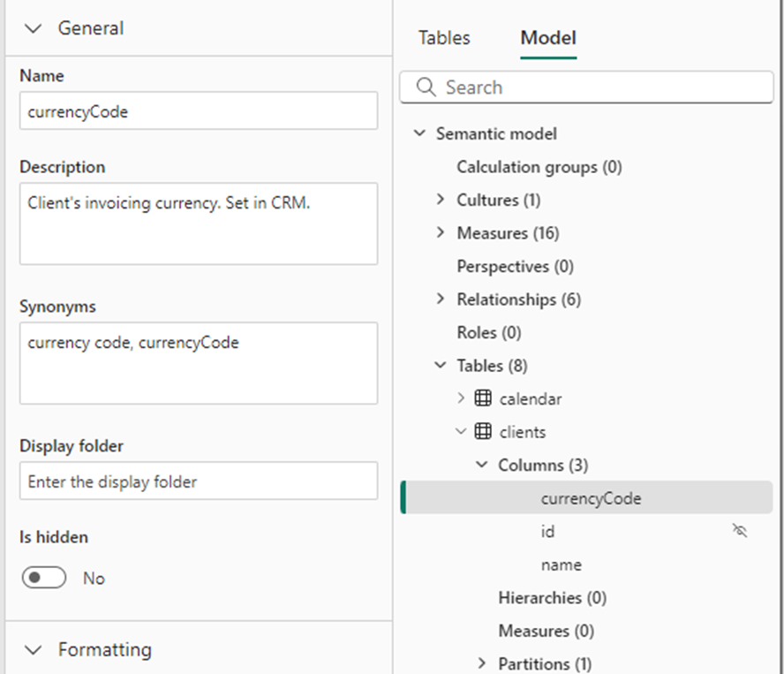
Task: Expand the Cultures (1) node
Action: (x=441, y=200)
